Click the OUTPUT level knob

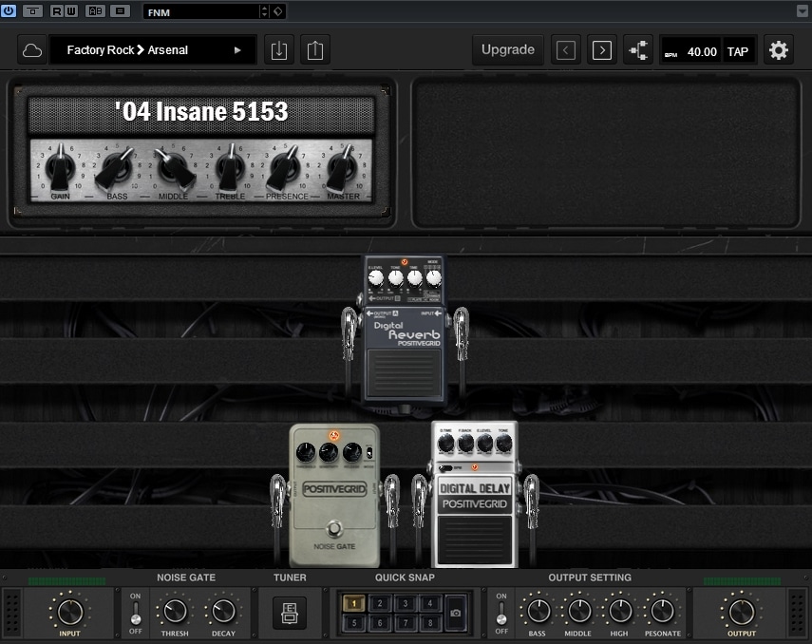pos(742,612)
